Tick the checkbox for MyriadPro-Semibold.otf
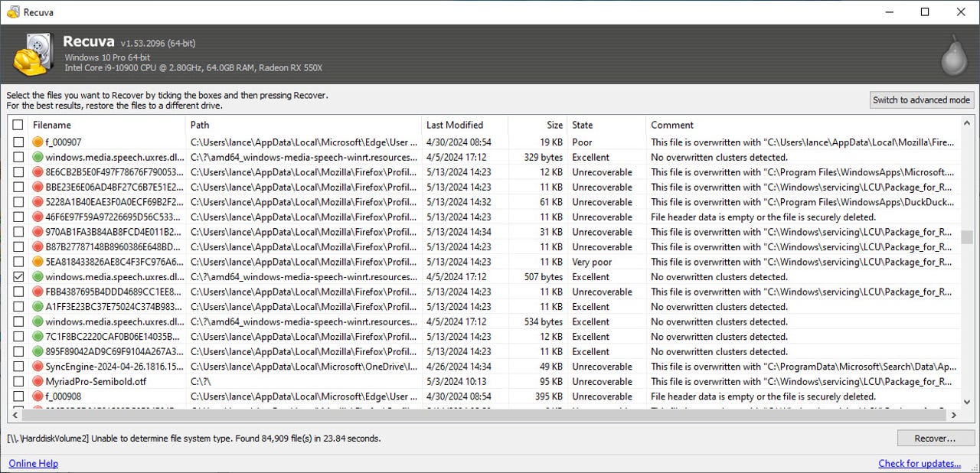 [18, 381]
